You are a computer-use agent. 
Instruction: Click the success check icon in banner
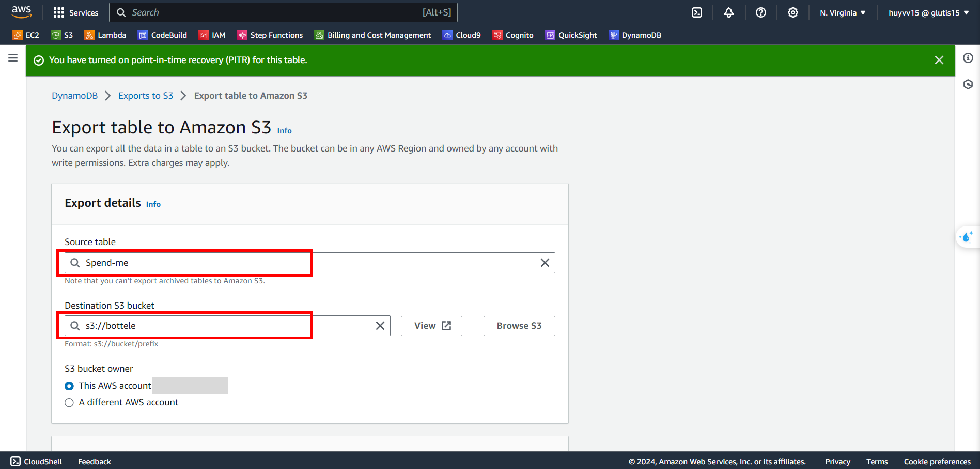tap(39, 60)
